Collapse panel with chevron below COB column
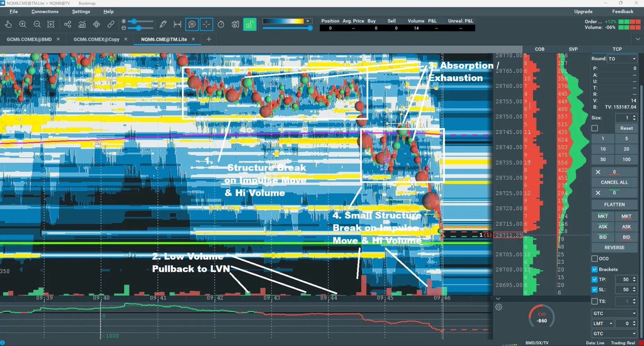This screenshot has width=644, height=346. coord(498,298)
